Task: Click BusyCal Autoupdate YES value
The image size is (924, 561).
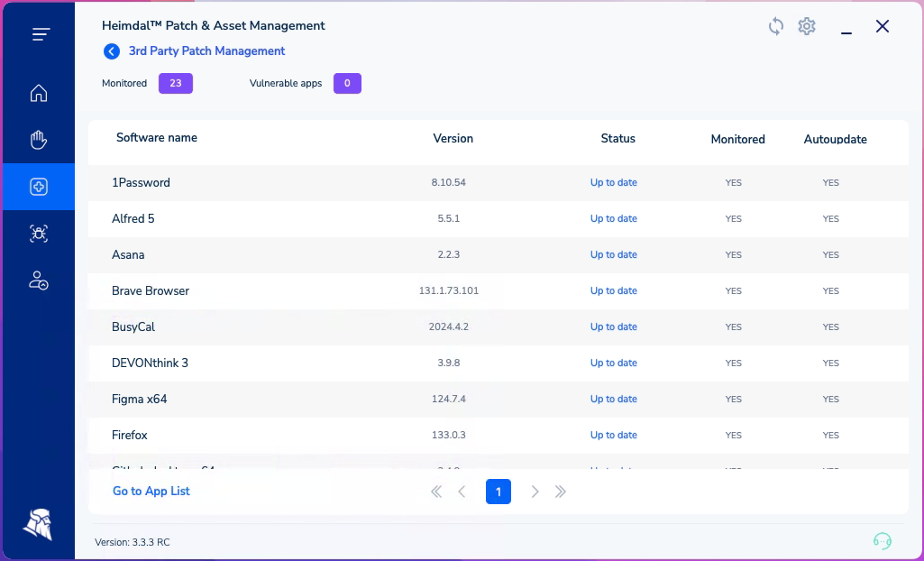Action: point(830,326)
